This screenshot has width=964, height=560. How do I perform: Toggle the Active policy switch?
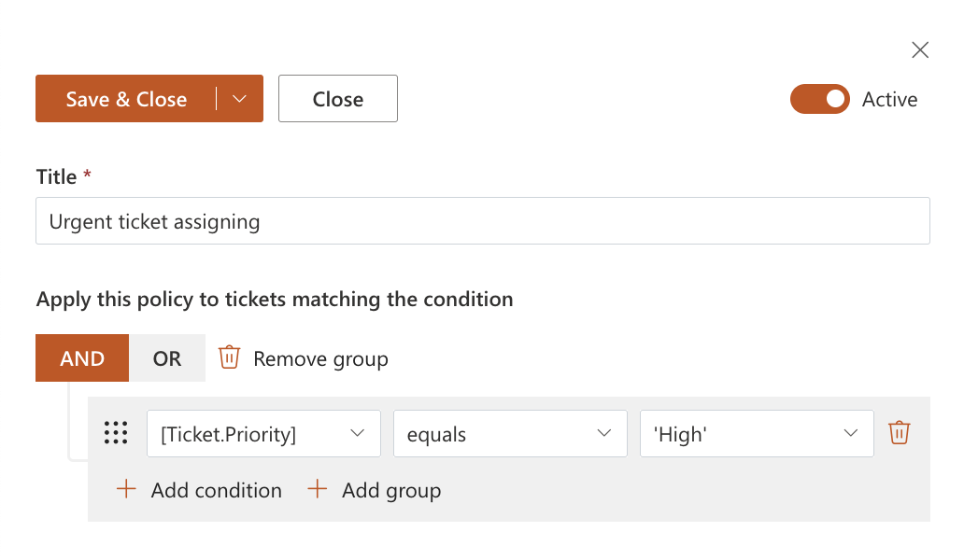click(x=819, y=99)
